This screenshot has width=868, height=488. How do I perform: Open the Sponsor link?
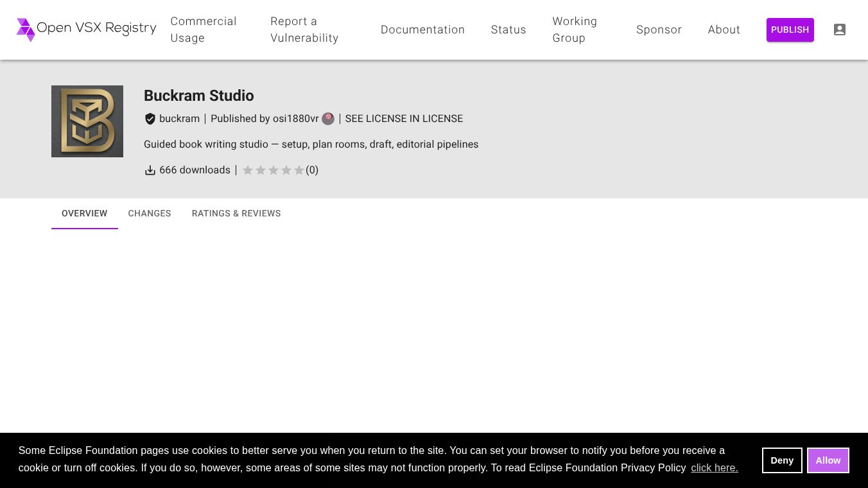[659, 30]
